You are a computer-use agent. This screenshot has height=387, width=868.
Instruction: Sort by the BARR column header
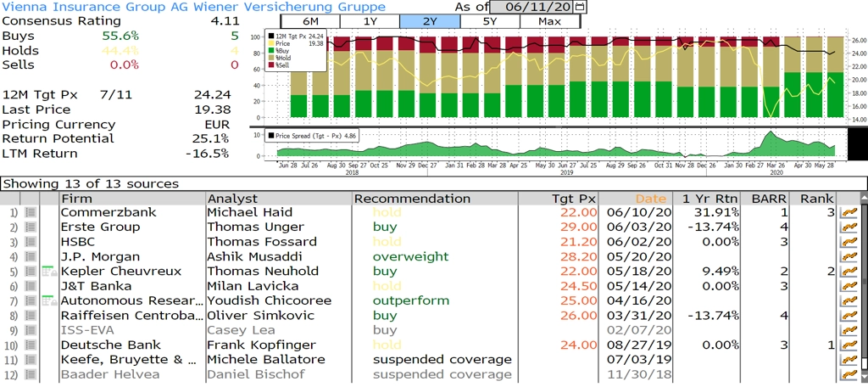765,199
